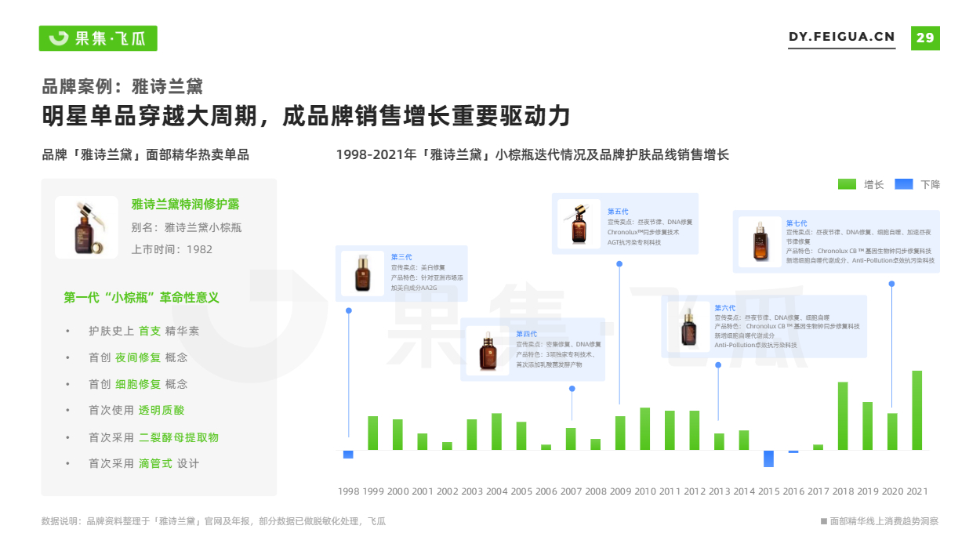
Task: Open the 第六代 bottle thumbnail
Action: coord(688,326)
